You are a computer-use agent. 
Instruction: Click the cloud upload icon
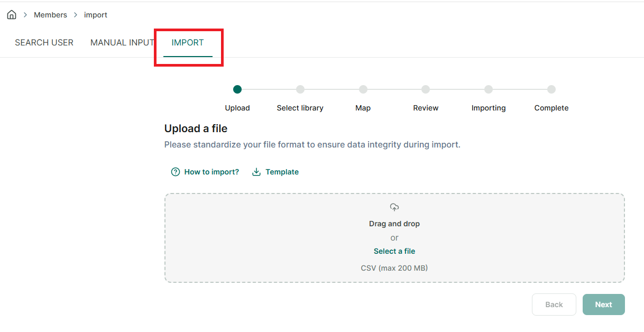(x=394, y=207)
